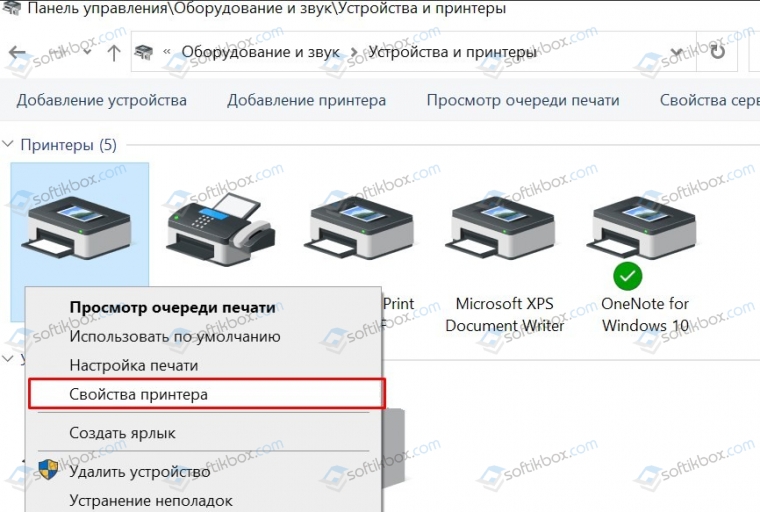Click Оборудование и звук breadcrumb link

261,52
